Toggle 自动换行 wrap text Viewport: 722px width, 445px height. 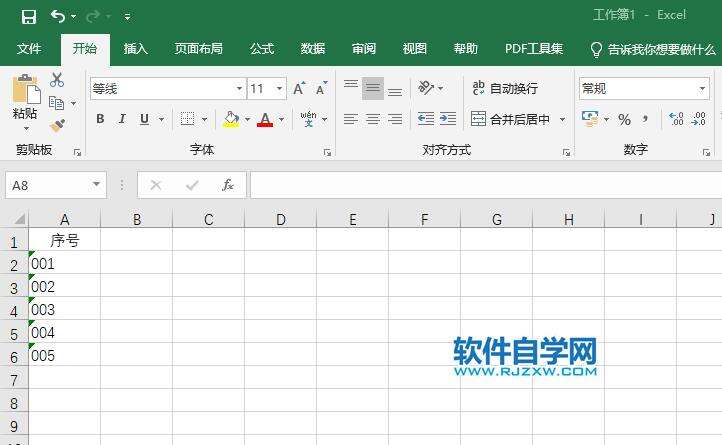coord(505,88)
